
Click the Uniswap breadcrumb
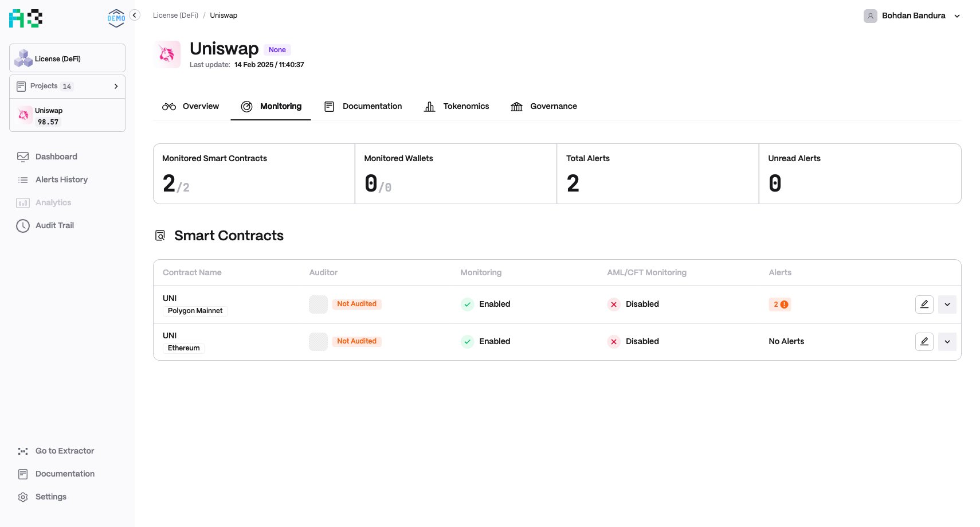click(224, 15)
